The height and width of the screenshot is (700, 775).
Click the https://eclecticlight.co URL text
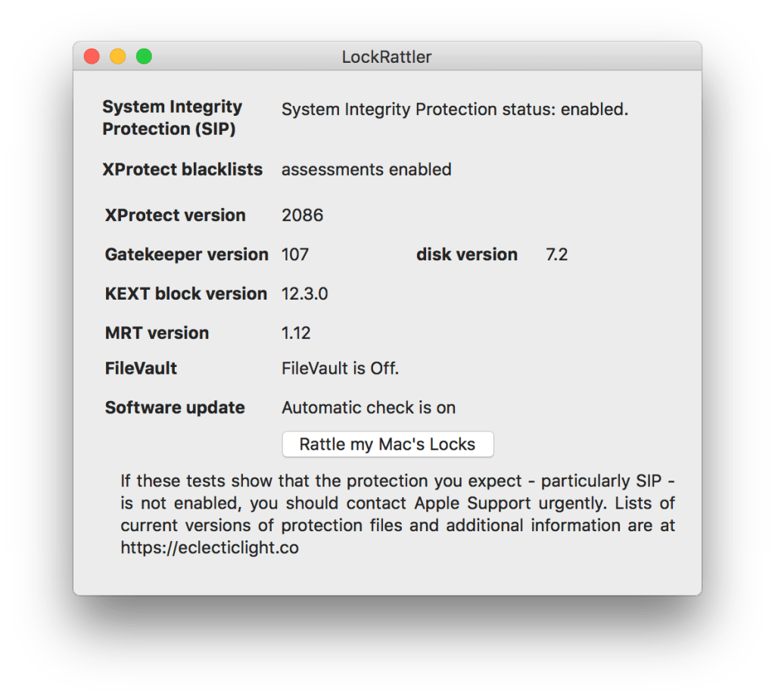coord(210,548)
